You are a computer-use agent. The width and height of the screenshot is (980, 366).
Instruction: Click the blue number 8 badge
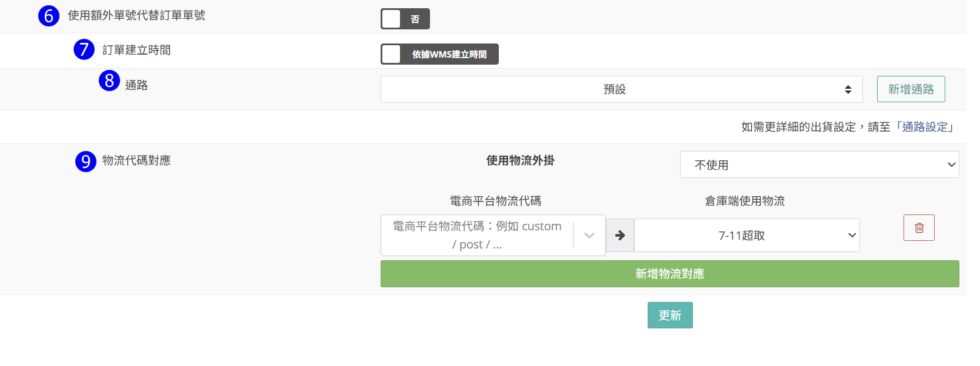point(109,80)
